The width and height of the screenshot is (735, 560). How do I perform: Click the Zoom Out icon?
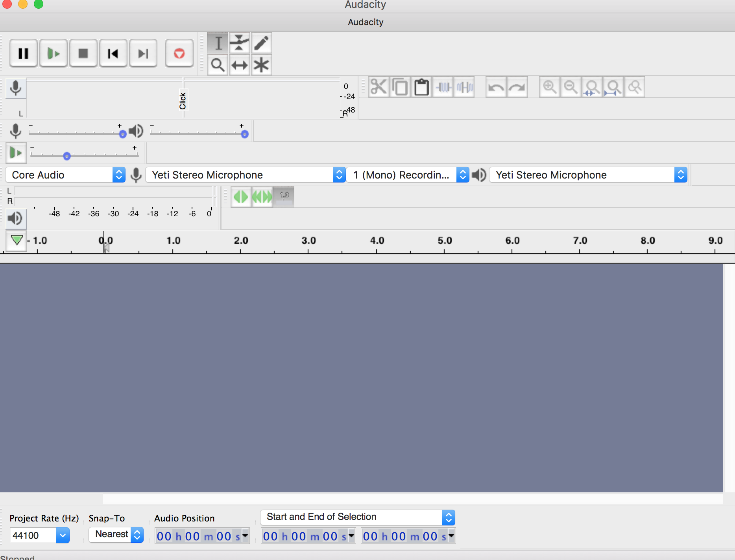coord(571,87)
